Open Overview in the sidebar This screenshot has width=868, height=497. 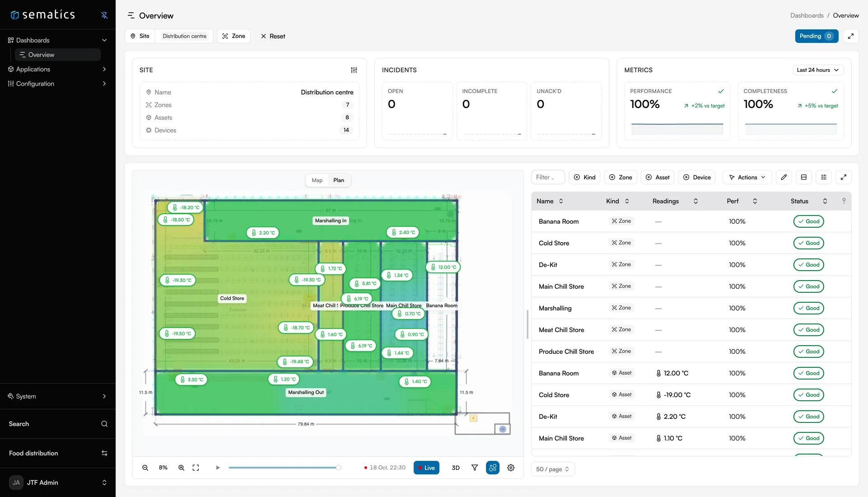58,55
